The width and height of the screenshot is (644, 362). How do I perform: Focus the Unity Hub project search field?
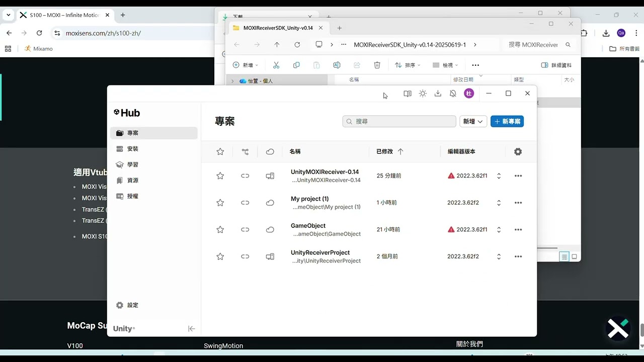click(399, 121)
